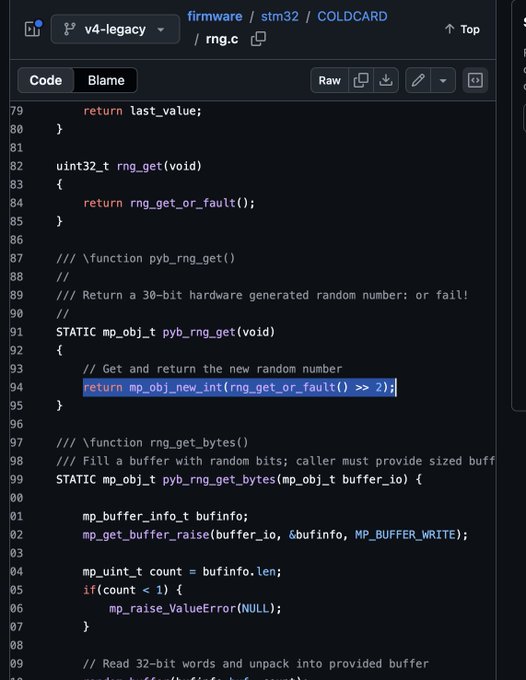Screen dimensions: 526x680
Task: Copy the rng.c file path
Action: click(258, 39)
